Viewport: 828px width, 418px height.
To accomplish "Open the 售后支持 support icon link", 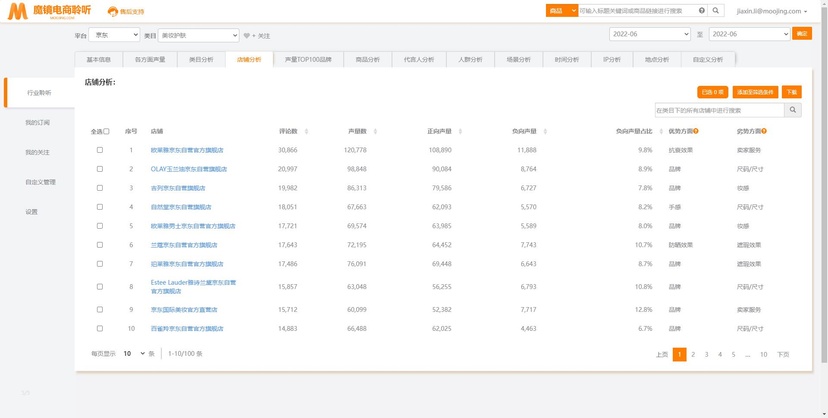I will coord(113,12).
